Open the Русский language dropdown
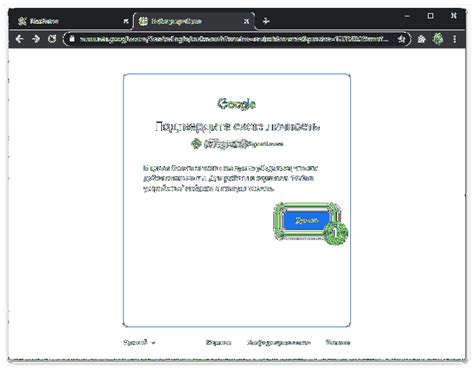This screenshot has height=368, width=474. click(x=139, y=342)
